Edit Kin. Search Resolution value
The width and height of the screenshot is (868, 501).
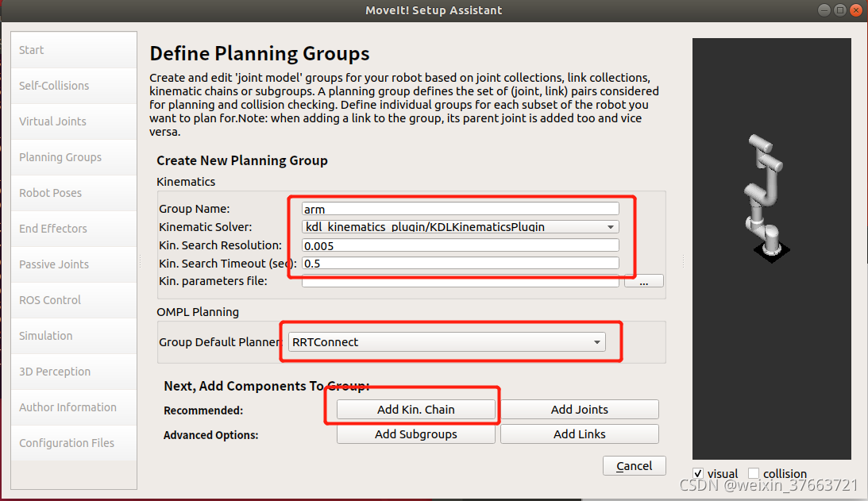(x=460, y=245)
